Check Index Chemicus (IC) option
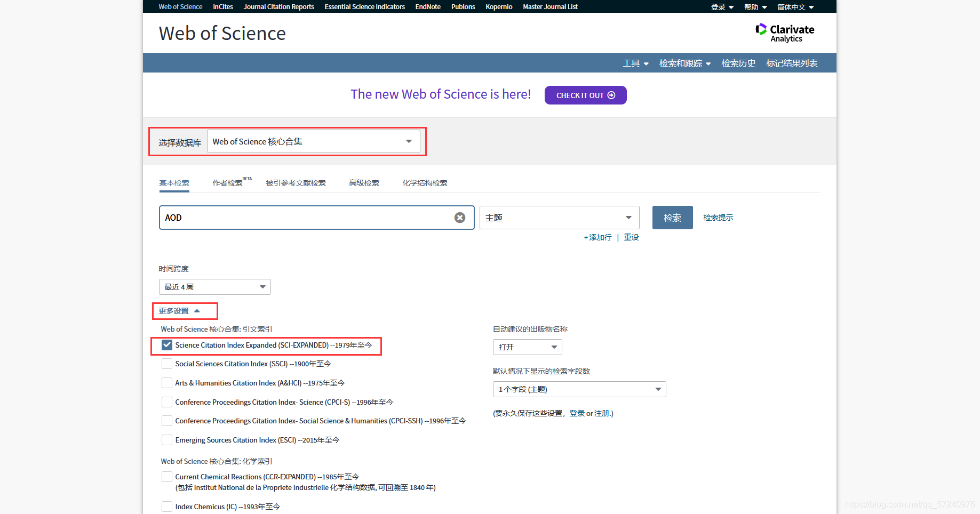The image size is (980, 514). [167, 507]
